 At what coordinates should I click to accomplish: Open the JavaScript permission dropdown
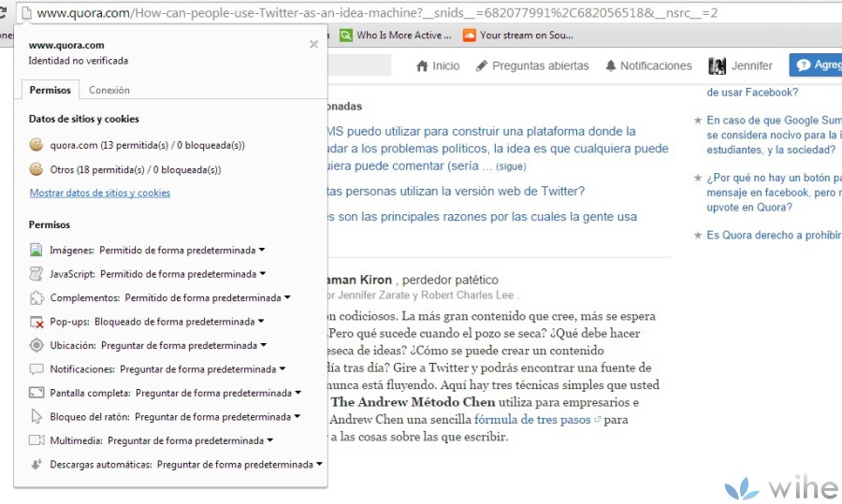(183, 274)
